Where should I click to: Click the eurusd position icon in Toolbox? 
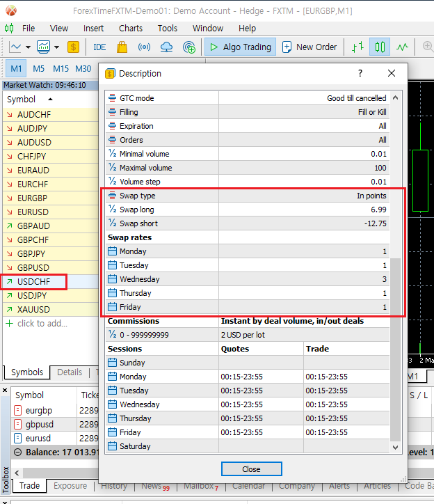[x=18, y=438]
